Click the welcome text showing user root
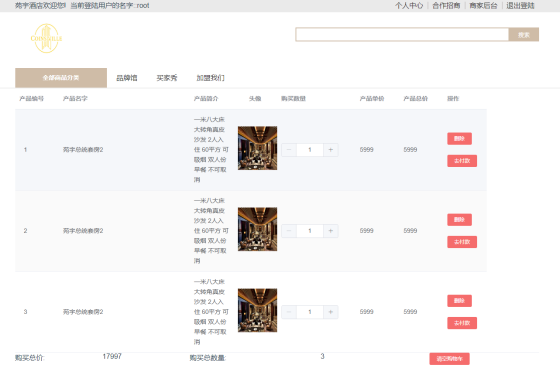This screenshot has width=560, height=378. [82, 6]
